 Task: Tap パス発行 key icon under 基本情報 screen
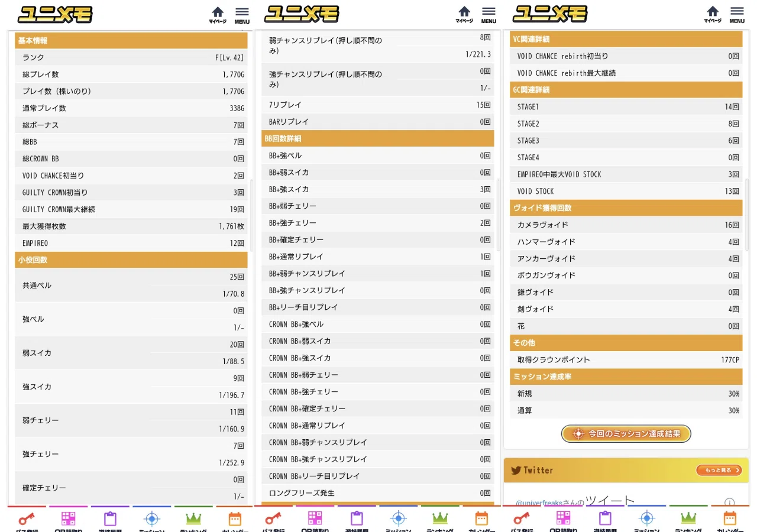point(27,520)
